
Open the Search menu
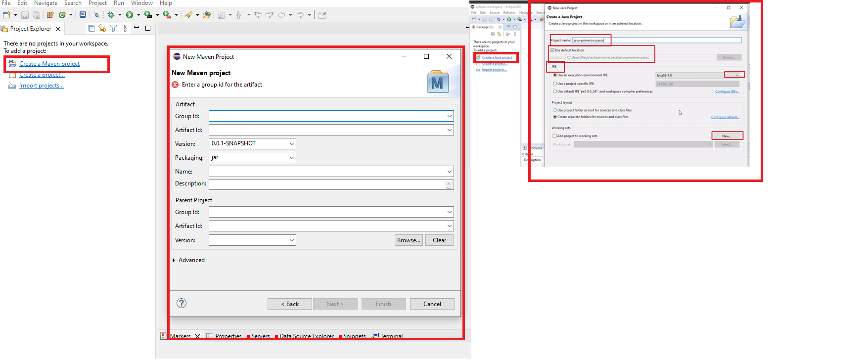click(x=73, y=3)
